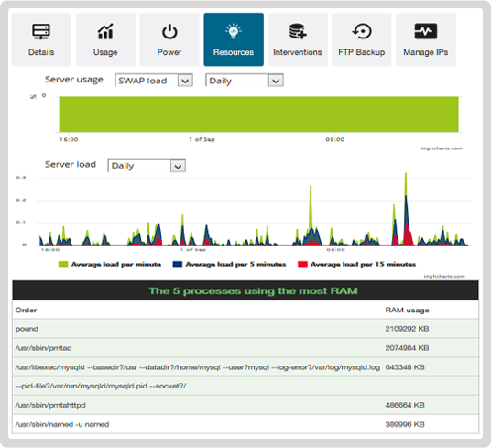Switch to the Interventions tab label
The width and height of the screenshot is (491, 448).
pyautogui.click(x=298, y=52)
